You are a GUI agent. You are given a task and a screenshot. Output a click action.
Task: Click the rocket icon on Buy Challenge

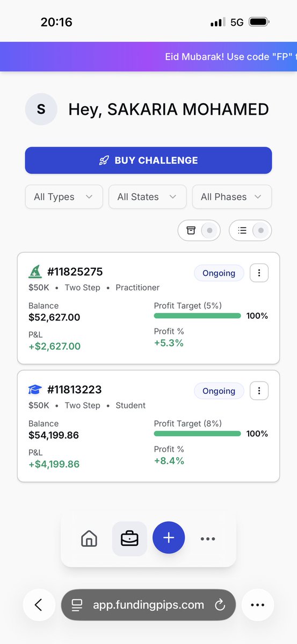(104, 160)
